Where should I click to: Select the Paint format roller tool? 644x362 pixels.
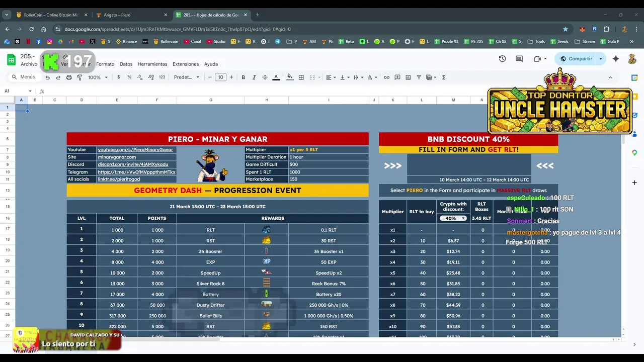click(79, 77)
